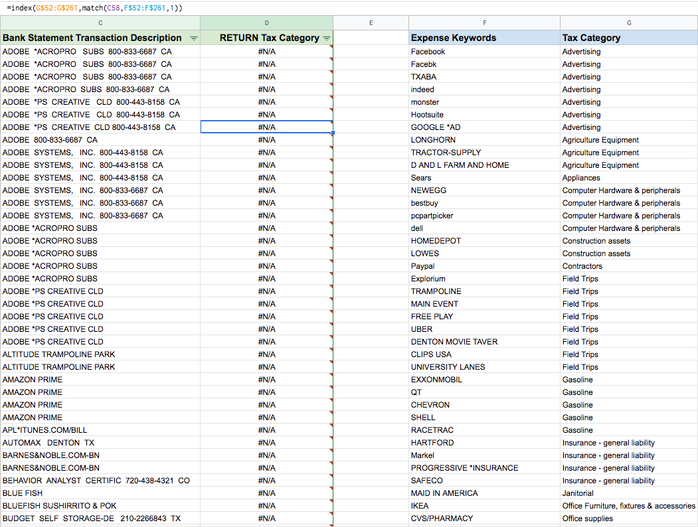The width and height of the screenshot is (698, 527).
Task: Select the QT keyword cell
Action: [x=484, y=392]
